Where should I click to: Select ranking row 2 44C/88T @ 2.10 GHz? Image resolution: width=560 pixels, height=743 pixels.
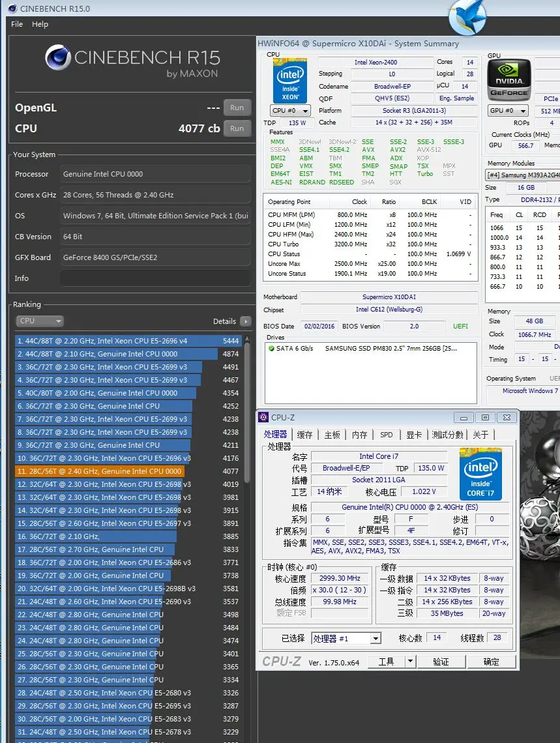tap(128, 354)
